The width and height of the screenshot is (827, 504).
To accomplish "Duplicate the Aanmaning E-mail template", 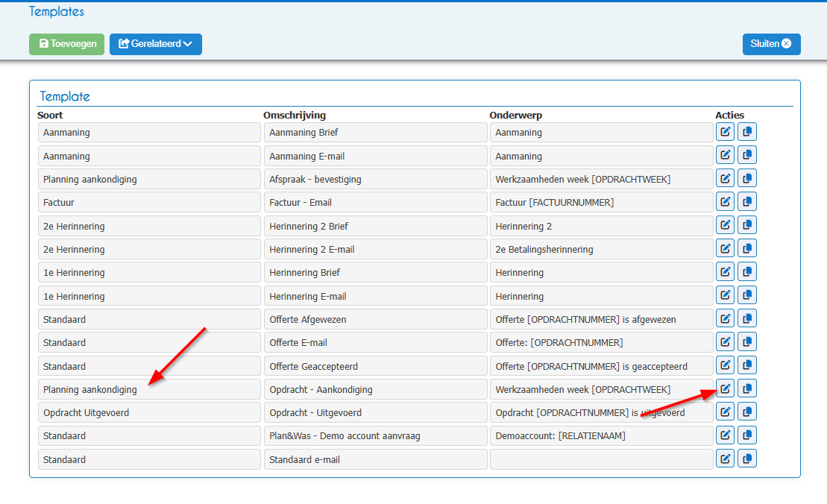I will [x=746, y=155].
